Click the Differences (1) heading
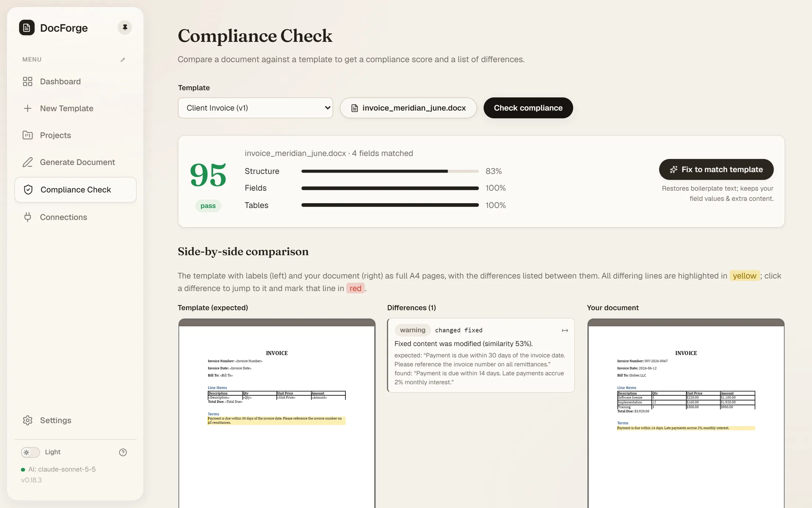This screenshot has height=508, width=812. (x=412, y=308)
